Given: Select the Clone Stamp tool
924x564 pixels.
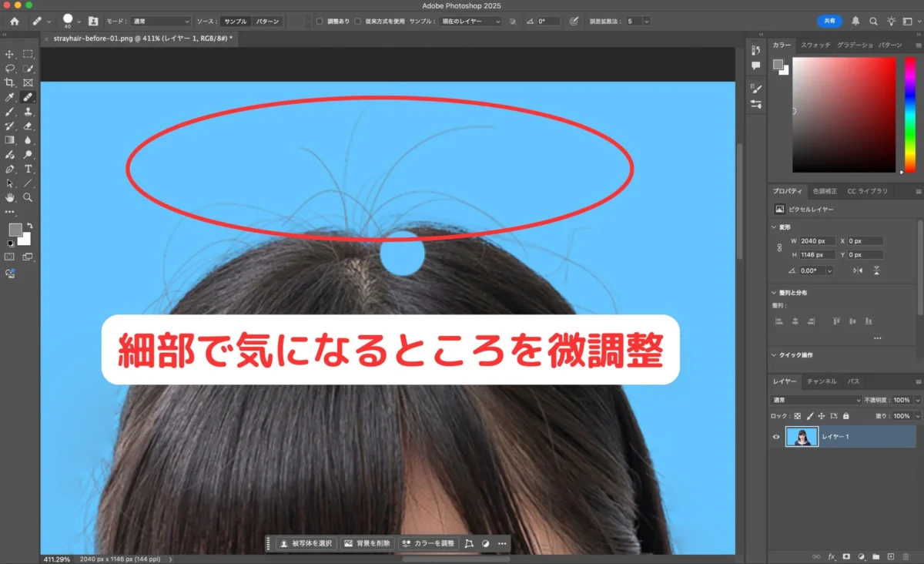Looking at the screenshot, I should click(x=28, y=112).
